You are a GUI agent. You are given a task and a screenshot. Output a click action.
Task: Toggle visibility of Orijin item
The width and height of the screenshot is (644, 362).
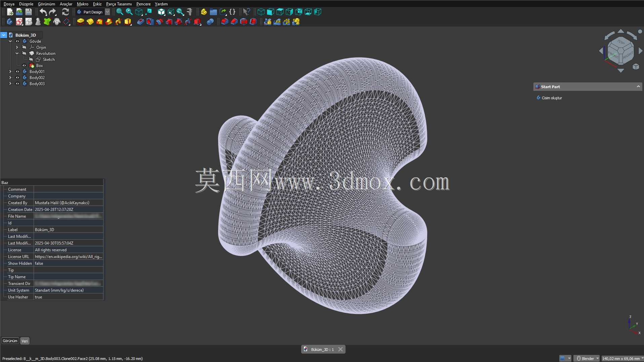tap(24, 47)
